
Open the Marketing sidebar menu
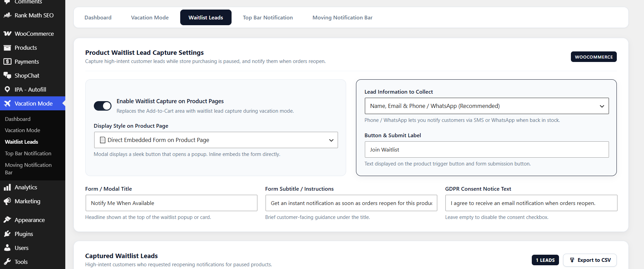(33, 201)
